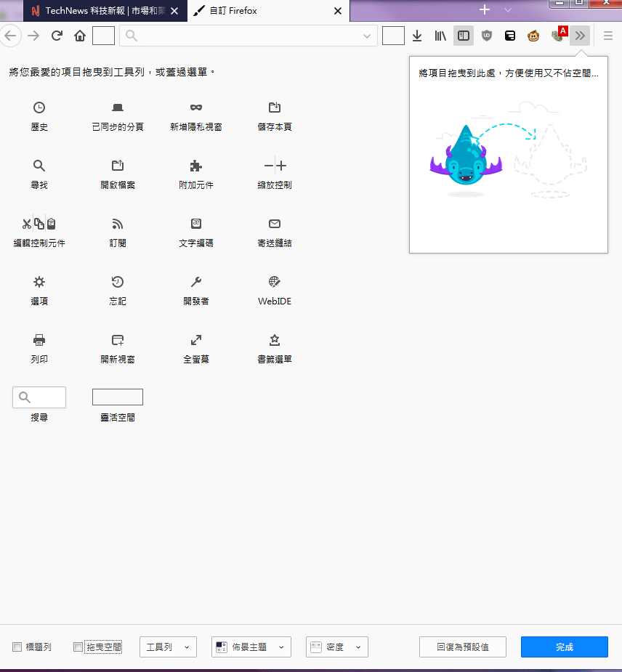Click the 搜尋 search box widget
Viewport: 622px width, 672px height.
pyautogui.click(x=39, y=397)
